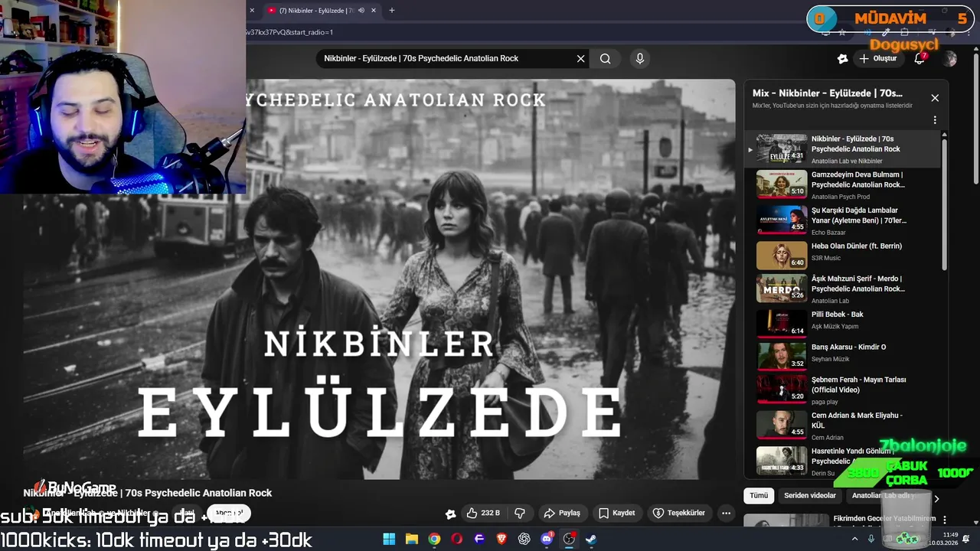Start voice search with microphone icon

coord(640,59)
